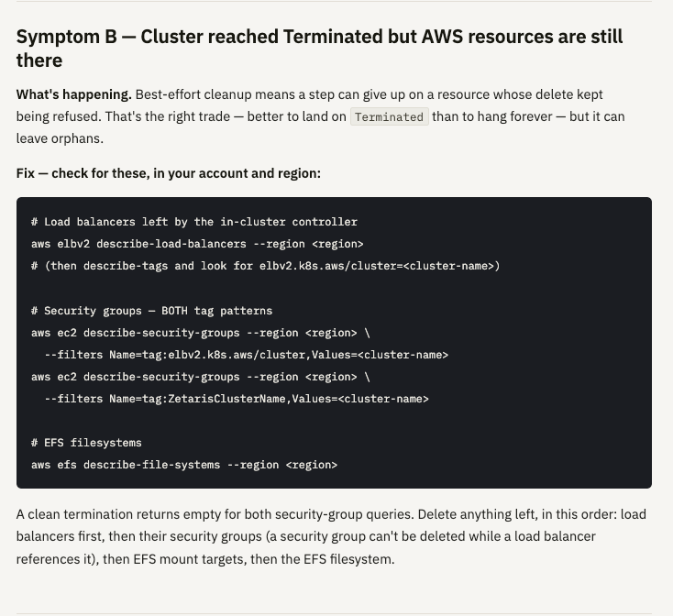Click the aws elbv2 describe-load-balancers command
The image size is (673, 616).
tap(197, 244)
